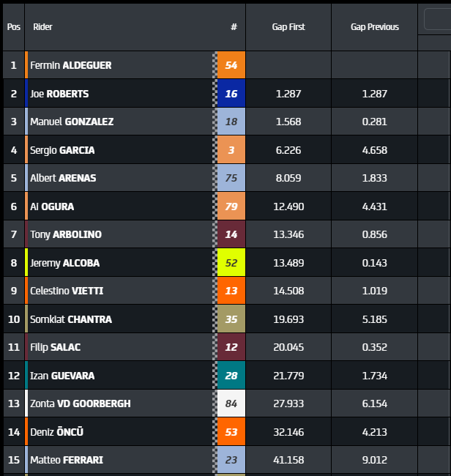The image size is (451, 476).
Task: Select Matteo Ferrari's gap first value 41.158
Action: tap(288, 460)
